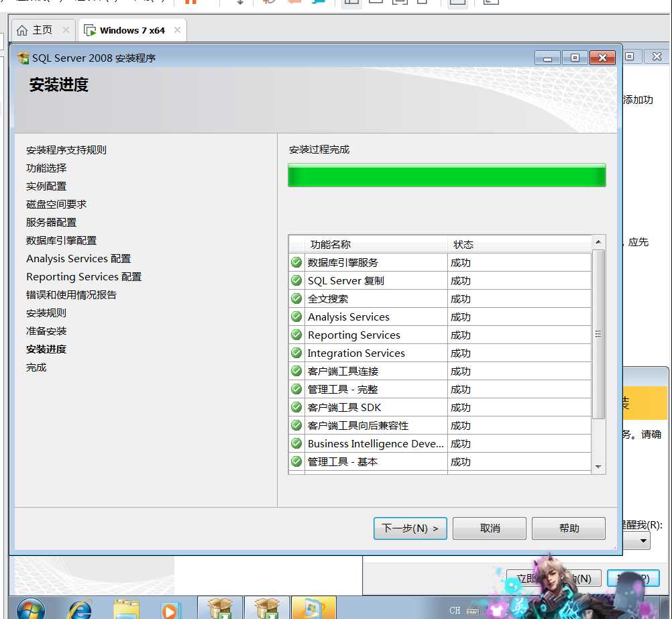Click 安装程序支持规则 step in sidebar

pyautogui.click(x=66, y=150)
